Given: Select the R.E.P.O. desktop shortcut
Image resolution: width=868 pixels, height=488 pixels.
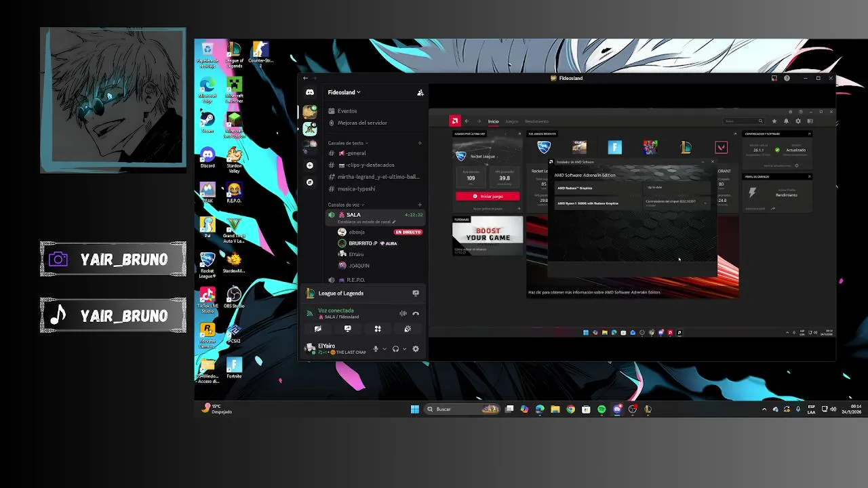Looking at the screenshot, I should [x=234, y=193].
